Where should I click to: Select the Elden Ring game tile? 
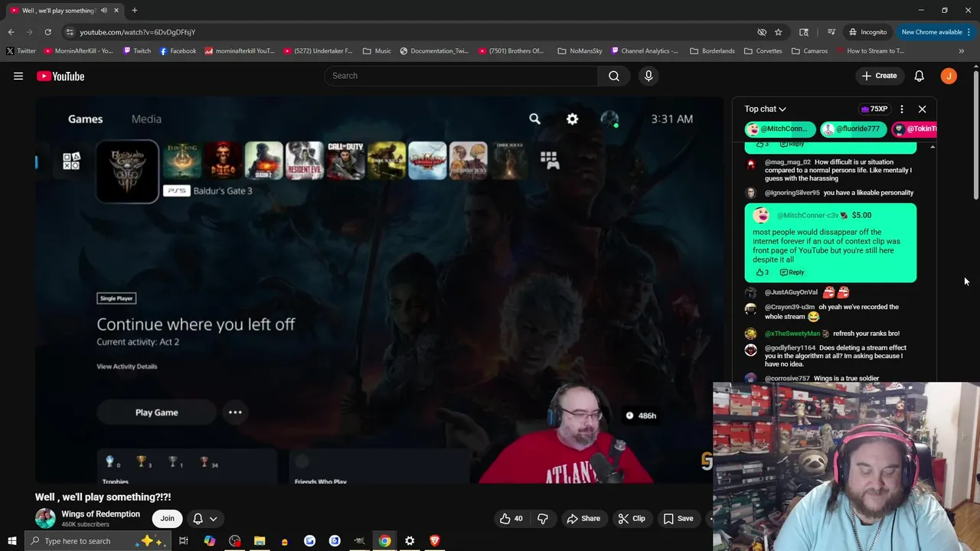coord(182,161)
